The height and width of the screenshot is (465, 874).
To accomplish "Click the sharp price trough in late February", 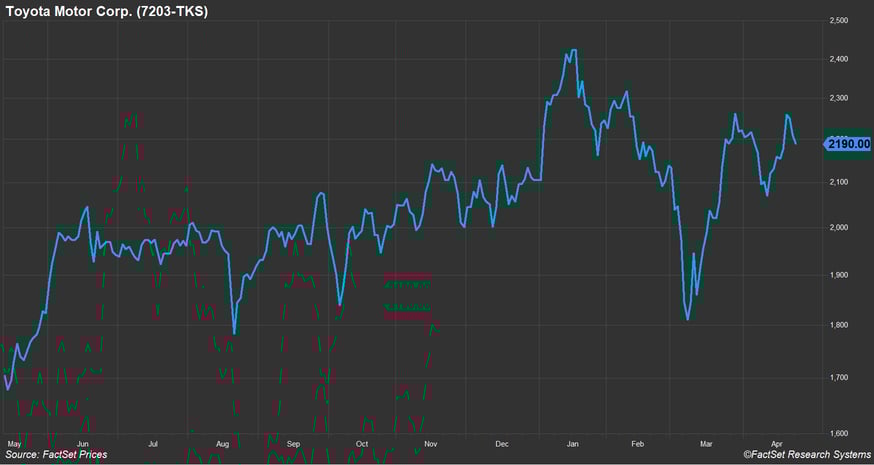I will (687, 319).
